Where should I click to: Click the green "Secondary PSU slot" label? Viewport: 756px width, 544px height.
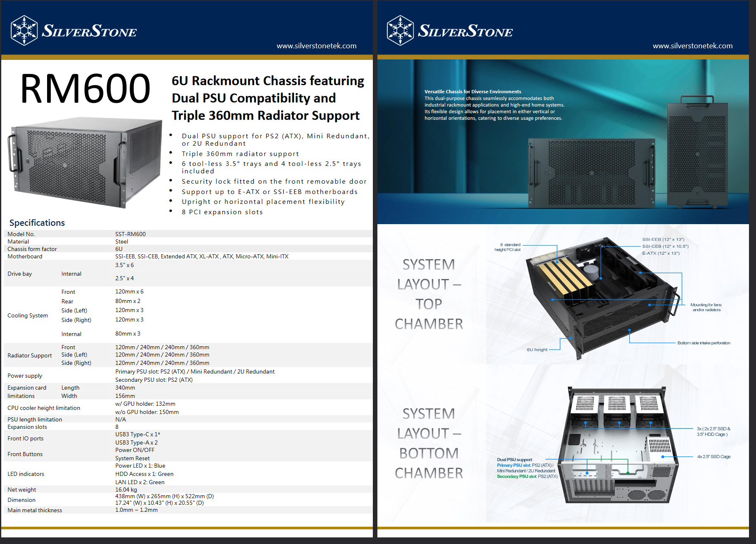517,476
